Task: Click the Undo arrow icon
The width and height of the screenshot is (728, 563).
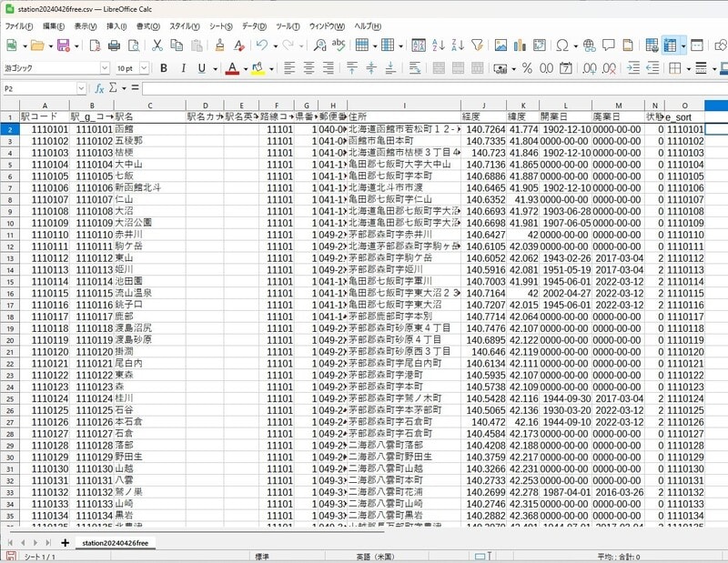Action: [262, 45]
